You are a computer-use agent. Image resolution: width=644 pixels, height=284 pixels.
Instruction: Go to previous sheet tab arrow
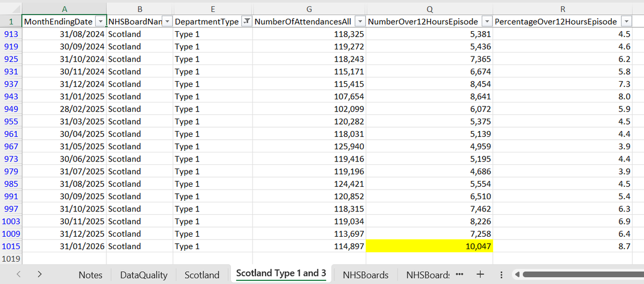pyautogui.click(x=18, y=274)
